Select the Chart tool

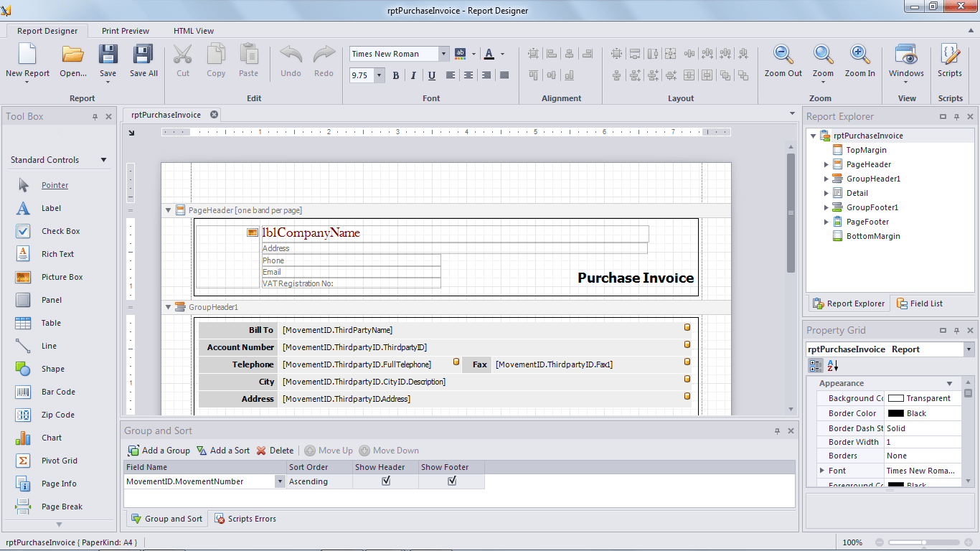point(51,437)
